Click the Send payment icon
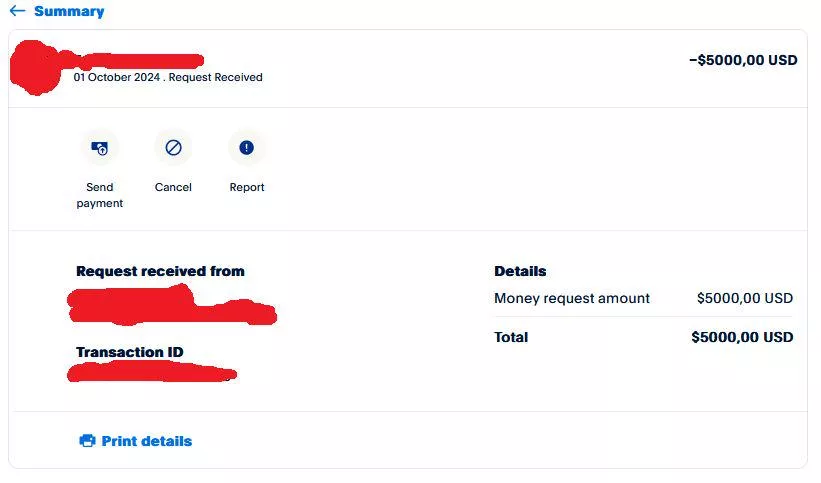821x483 pixels. (x=99, y=148)
